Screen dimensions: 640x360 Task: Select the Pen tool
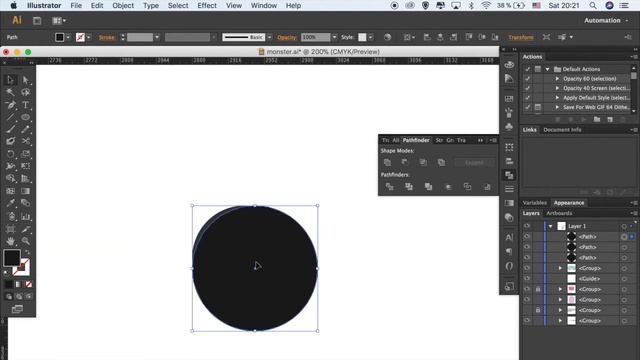point(10,105)
